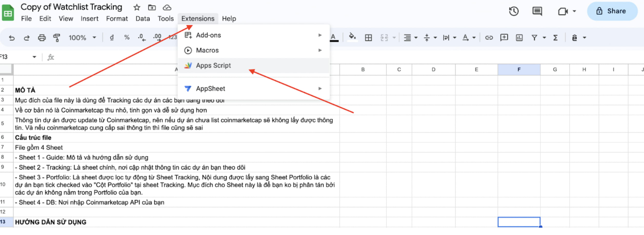Toggle the filter funnel icon

pyautogui.click(x=534, y=38)
